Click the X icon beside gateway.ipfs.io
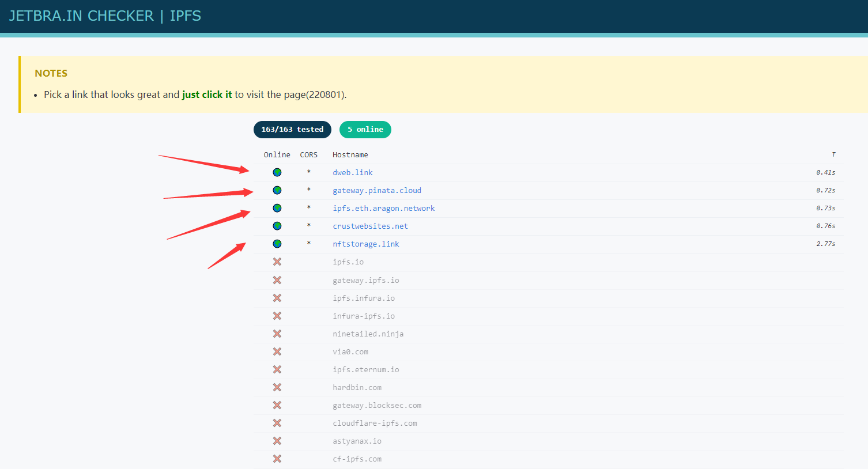 (277, 280)
